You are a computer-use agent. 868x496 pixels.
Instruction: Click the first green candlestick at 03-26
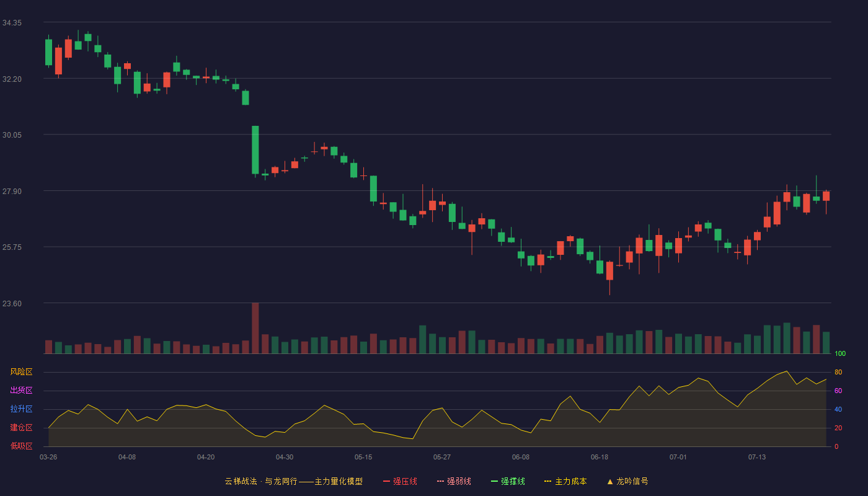[48, 52]
